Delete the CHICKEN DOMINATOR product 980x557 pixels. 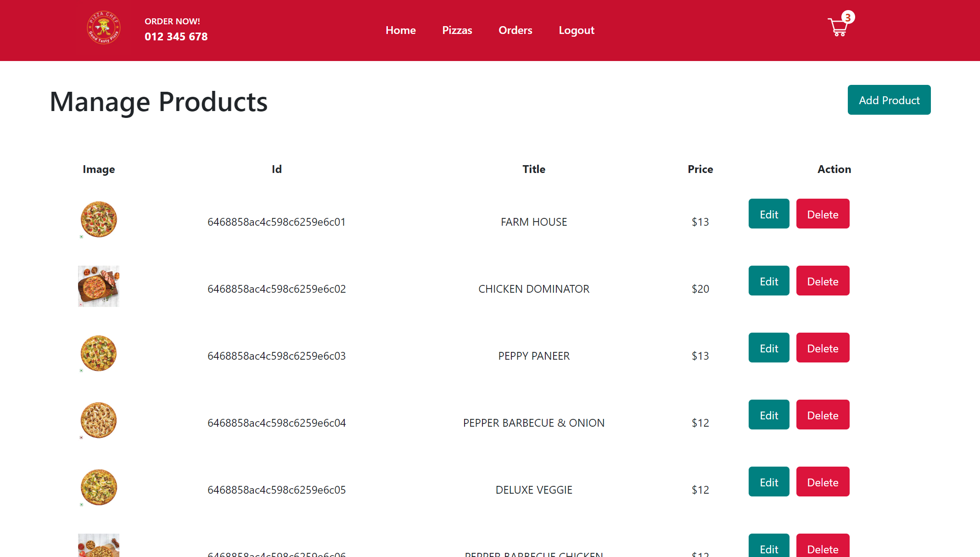(x=823, y=280)
